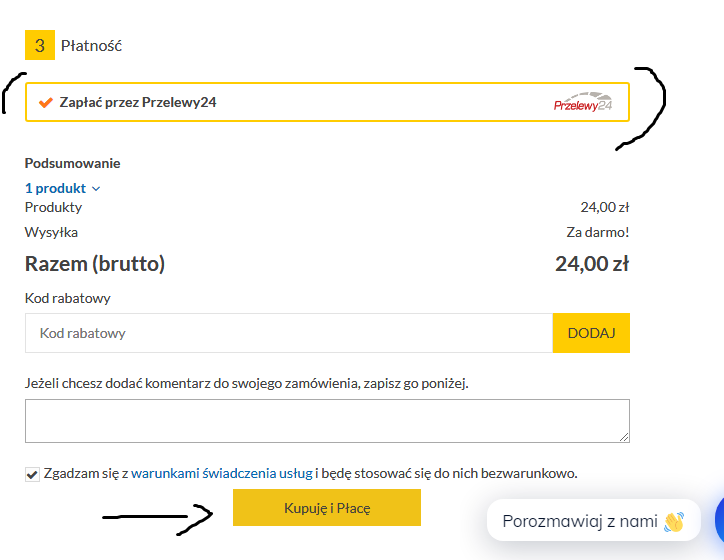Click the comment box resize handle
724x560 pixels.
click(x=624, y=436)
